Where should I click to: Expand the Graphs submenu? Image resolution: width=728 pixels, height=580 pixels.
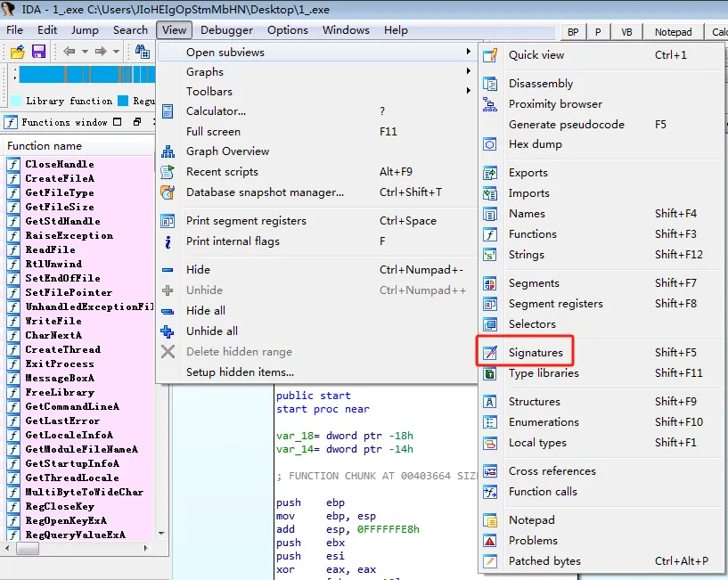point(205,72)
